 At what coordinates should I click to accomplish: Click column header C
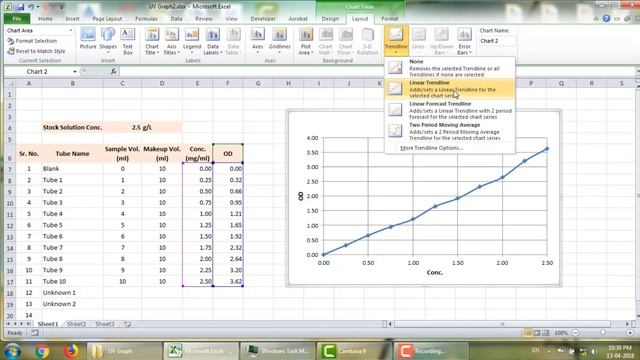(x=122, y=83)
